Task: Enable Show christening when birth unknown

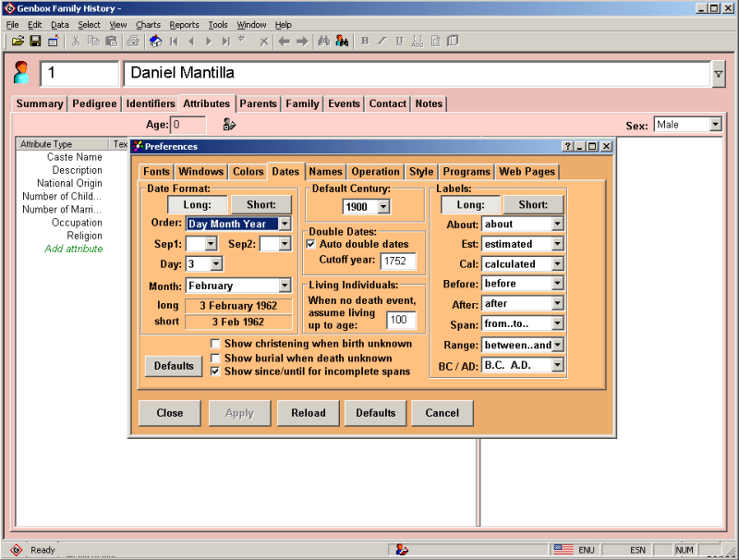Action: point(215,345)
